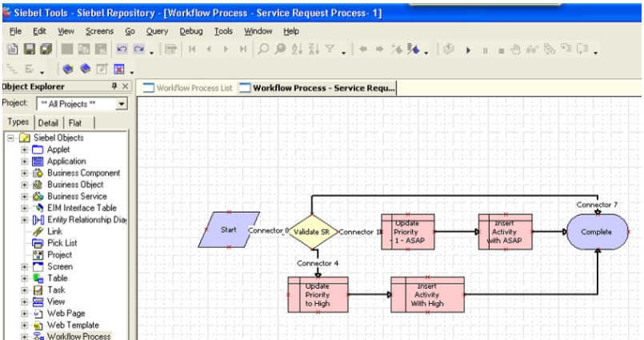Select the Pick List tree item
Image resolution: width=644 pixels, height=340 pixels.
point(62,243)
